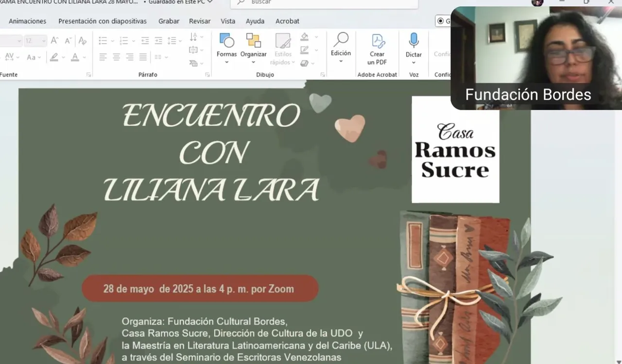Open the Formas shapes gallery
The image size is (622, 364).
(226, 48)
